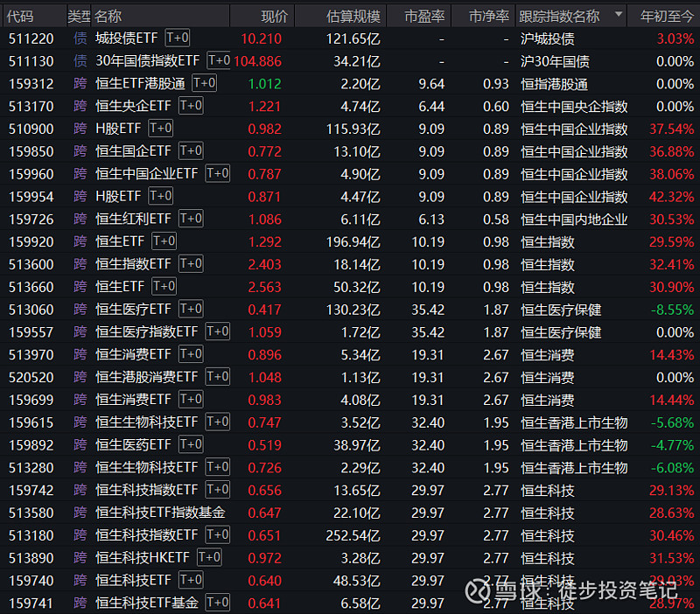Click the 跨 type icon for 159312
Viewport: 700px width, 614px height.
coord(80,83)
